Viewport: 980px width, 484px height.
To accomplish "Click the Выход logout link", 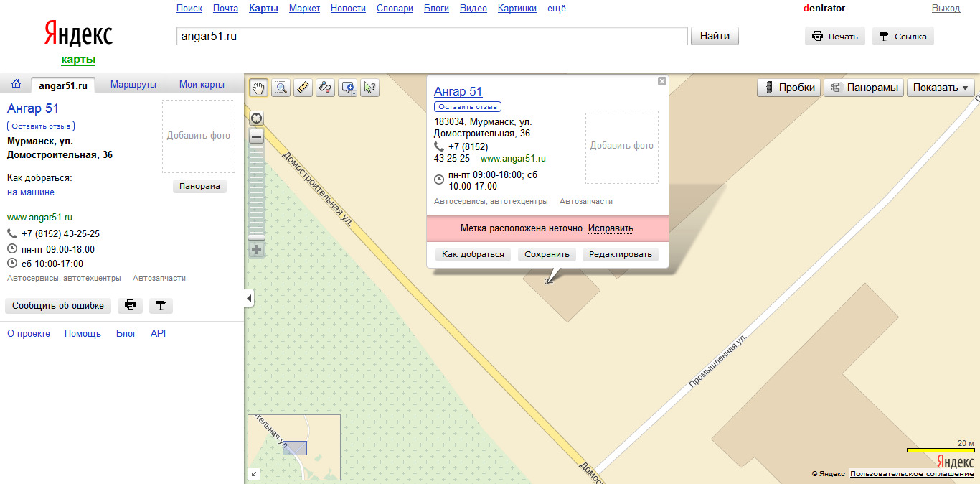I will 946,9.
